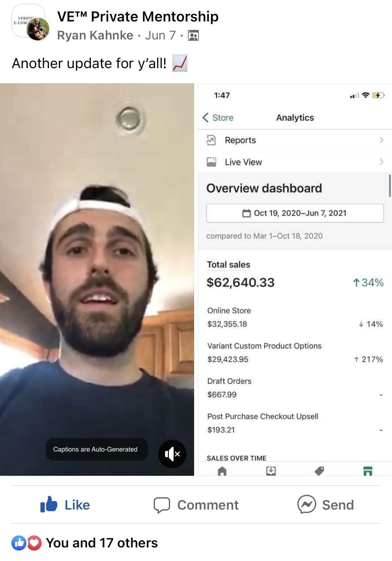392x561 pixels.
Task: Tap the Messenger Send icon
Action: coord(306,504)
